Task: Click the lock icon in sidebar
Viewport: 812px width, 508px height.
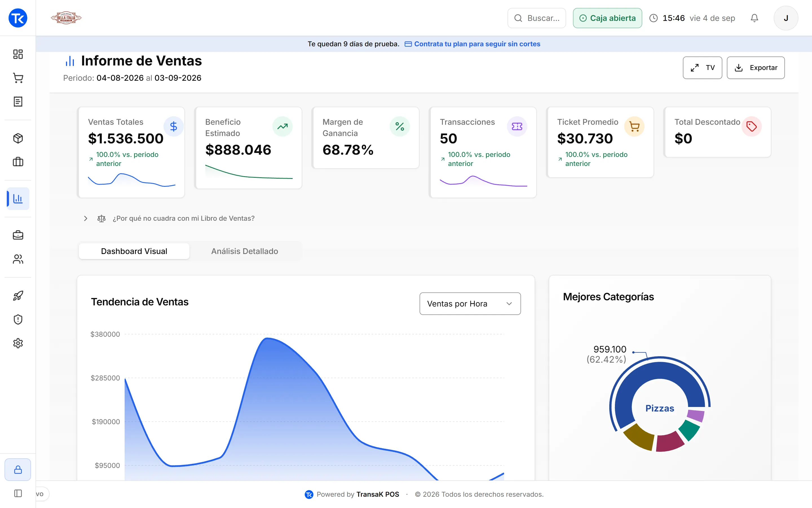Action: pos(18,469)
